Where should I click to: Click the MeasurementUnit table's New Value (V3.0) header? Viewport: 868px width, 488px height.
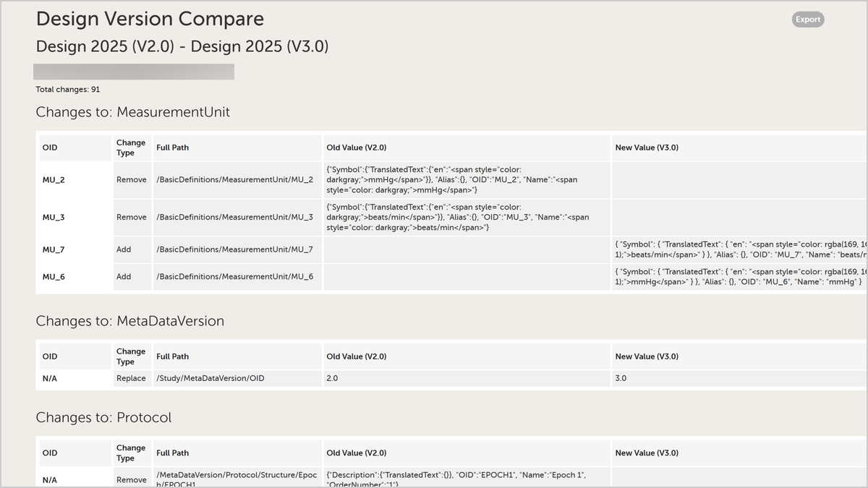739,147
